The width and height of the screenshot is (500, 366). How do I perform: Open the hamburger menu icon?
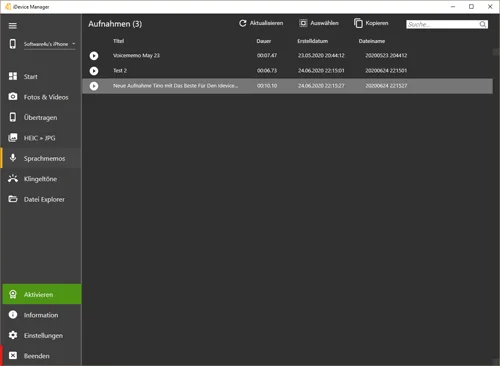[x=13, y=26]
